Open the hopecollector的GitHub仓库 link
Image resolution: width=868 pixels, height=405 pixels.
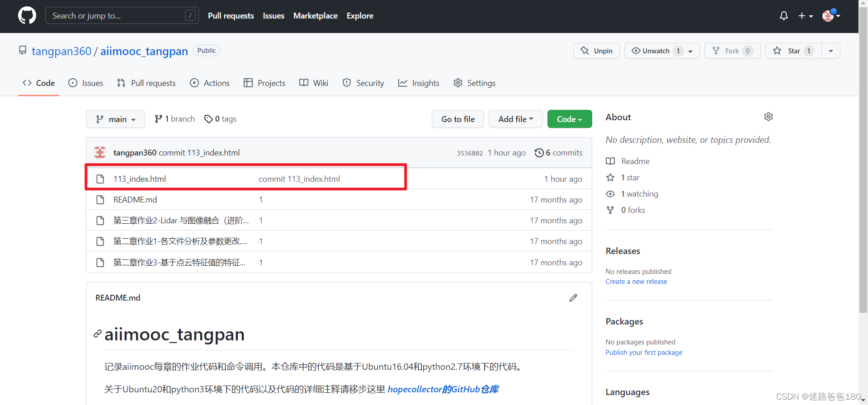click(443, 389)
